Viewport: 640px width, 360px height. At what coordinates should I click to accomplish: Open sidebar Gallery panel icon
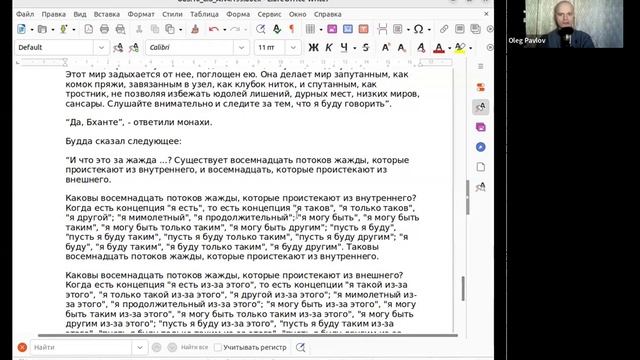pyautogui.click(x=481, y=127)
